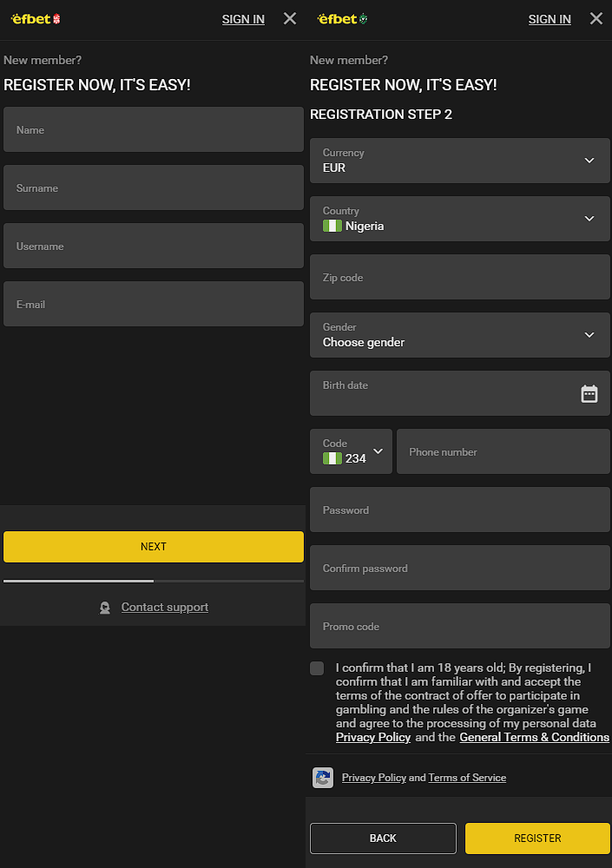Click the Nigeria flag in Country field
Screen dimensions: 612x868
point(332,227)
